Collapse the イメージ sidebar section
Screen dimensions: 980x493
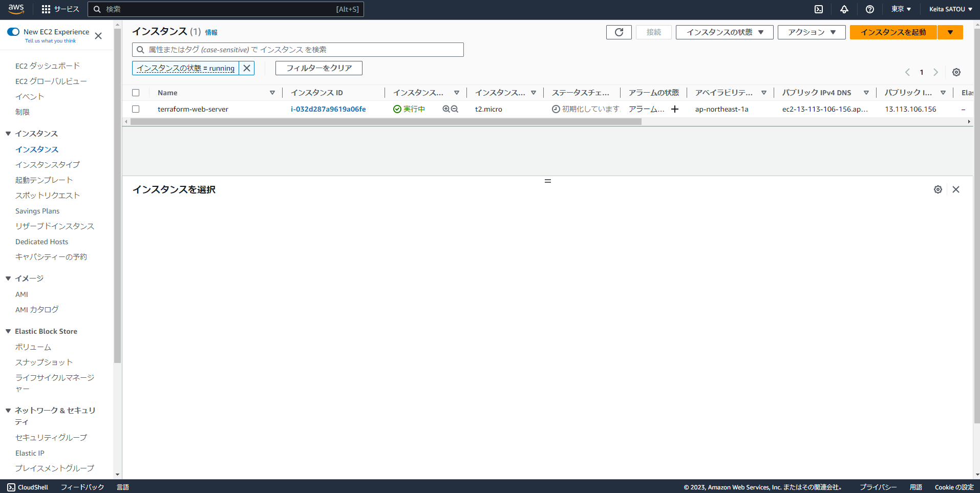tap(8, 278)
